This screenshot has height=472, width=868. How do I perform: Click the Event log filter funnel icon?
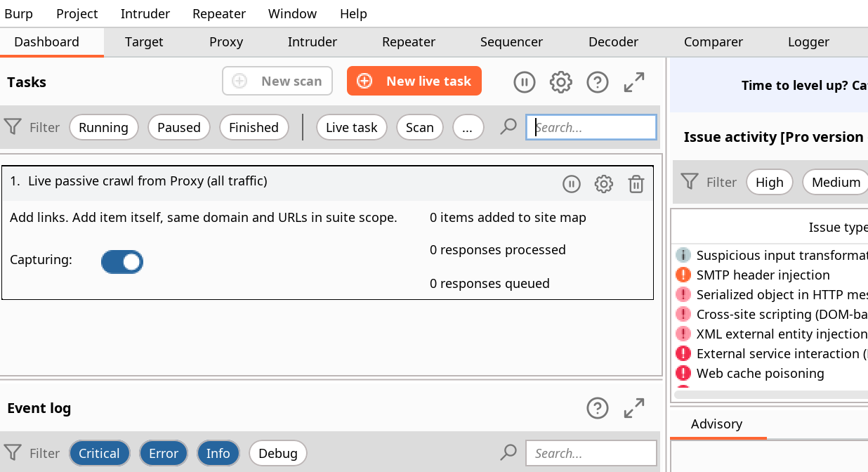pyautogui.click(x=13, y=453)
